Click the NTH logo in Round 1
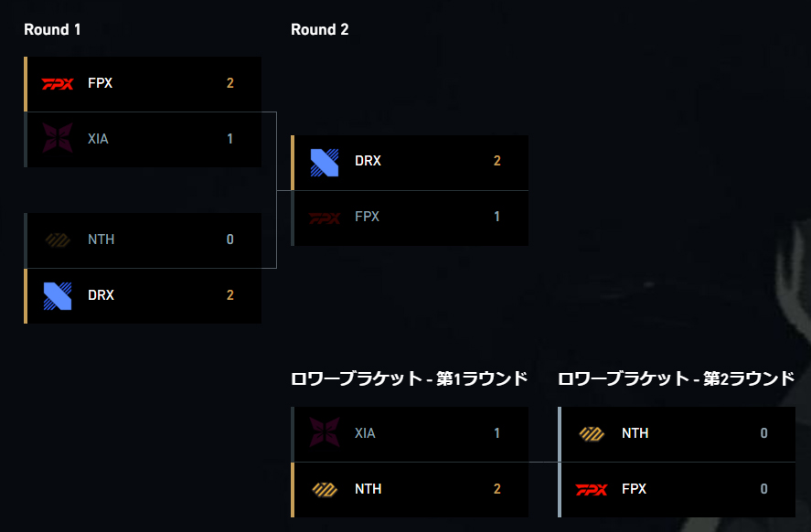Screen dimensions: 811x532 point(58,239)
